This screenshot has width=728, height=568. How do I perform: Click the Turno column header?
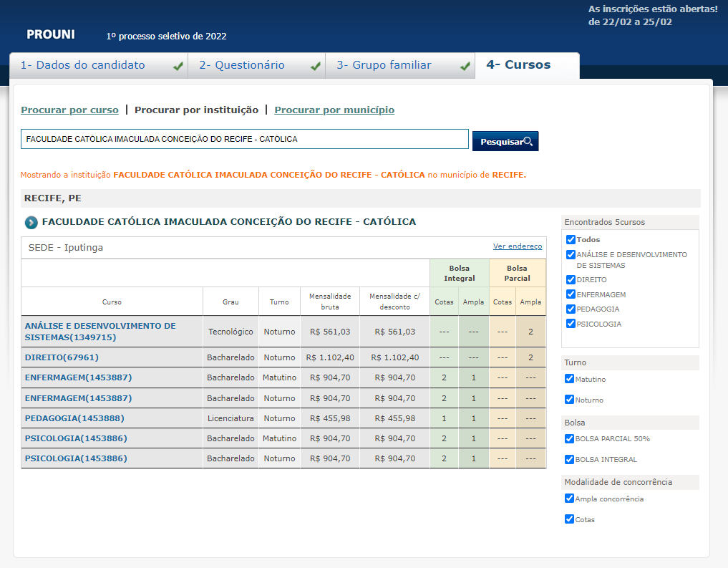coord(279,302)
